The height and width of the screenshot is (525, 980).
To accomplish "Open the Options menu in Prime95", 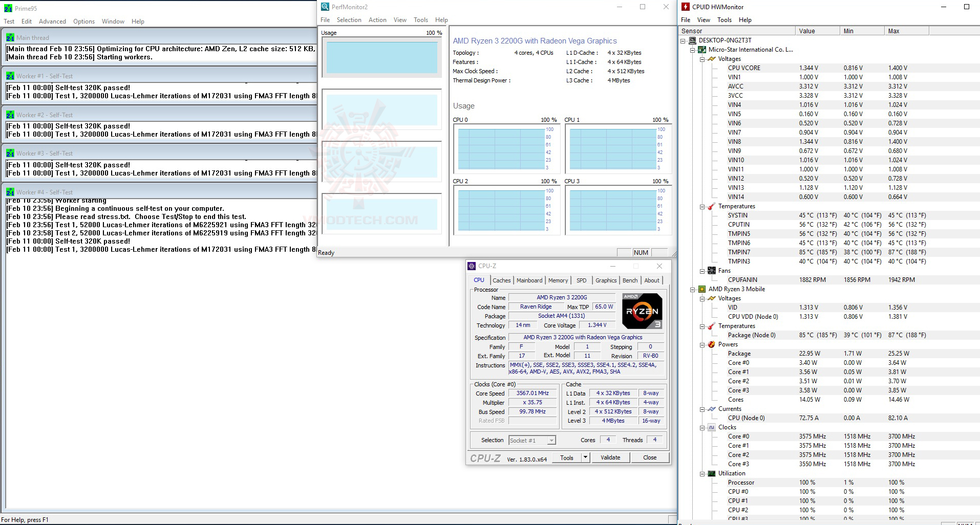I will point(84,21).
